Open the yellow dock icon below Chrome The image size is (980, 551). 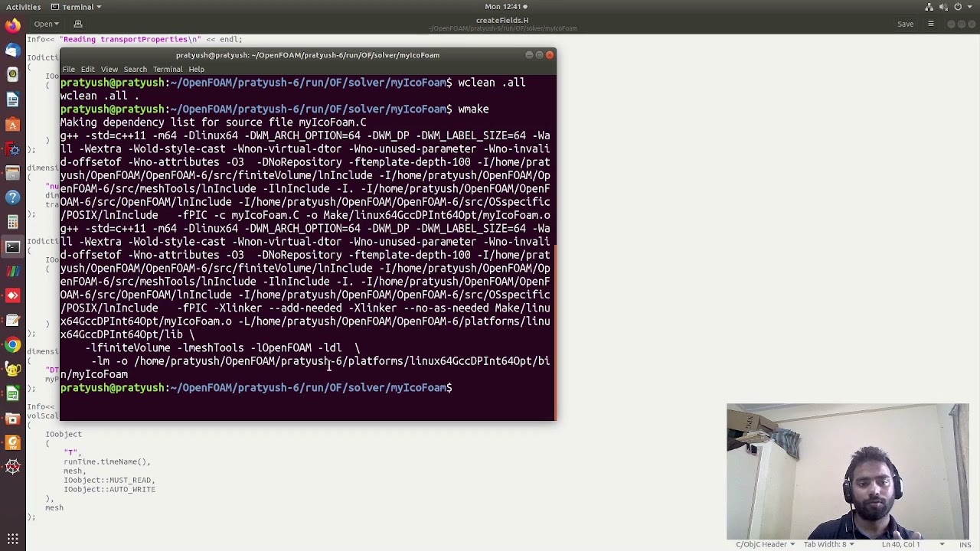(x=12, y=370)
